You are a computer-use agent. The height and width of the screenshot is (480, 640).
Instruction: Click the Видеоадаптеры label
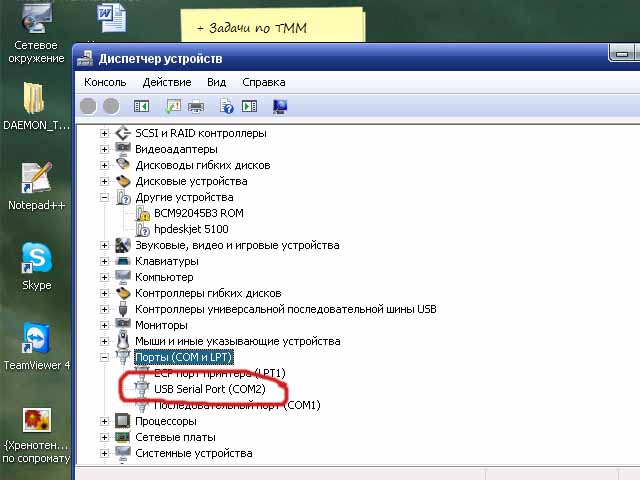[176, 149]
